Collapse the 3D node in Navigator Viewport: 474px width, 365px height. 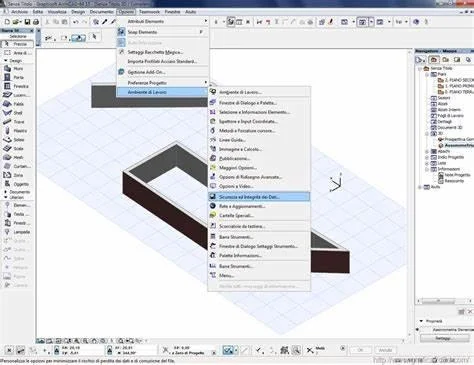(x=427, y=133)
